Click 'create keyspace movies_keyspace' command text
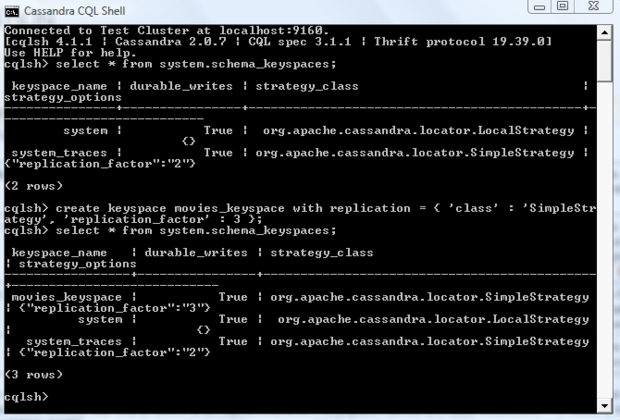620x420 pixels. (170, 208)
